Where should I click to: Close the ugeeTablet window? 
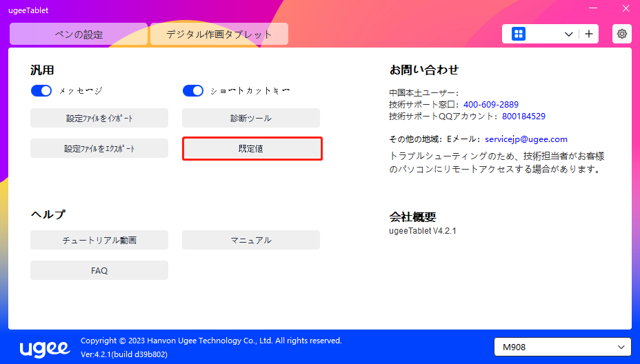coord(625,9)
